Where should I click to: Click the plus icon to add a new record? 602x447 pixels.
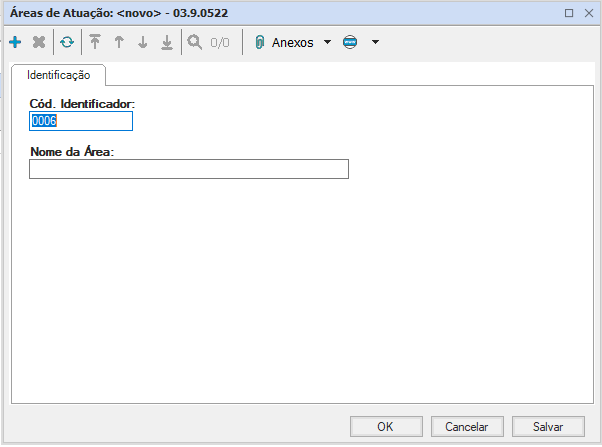tap(15, 43)
